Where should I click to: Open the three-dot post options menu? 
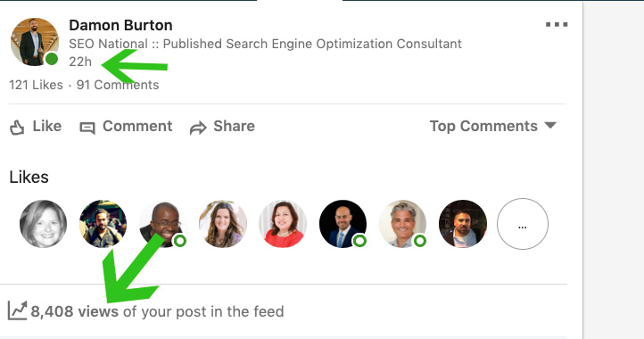click(x=557, y=25)
